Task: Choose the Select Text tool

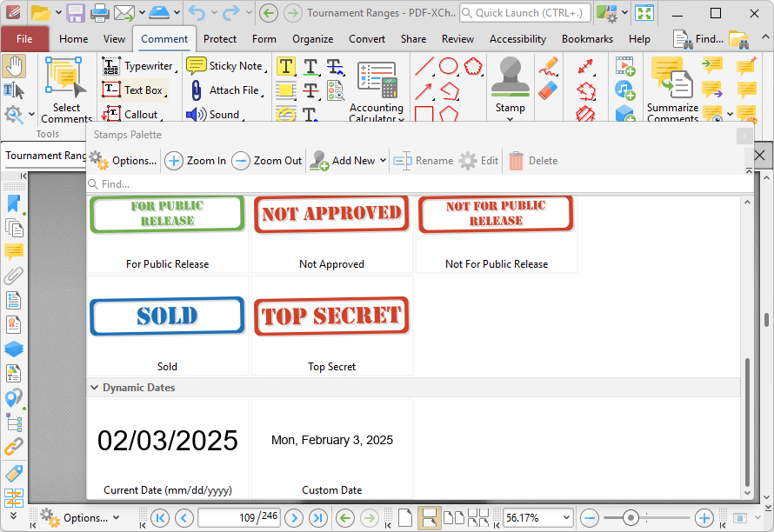Action: tap(14, 90)
